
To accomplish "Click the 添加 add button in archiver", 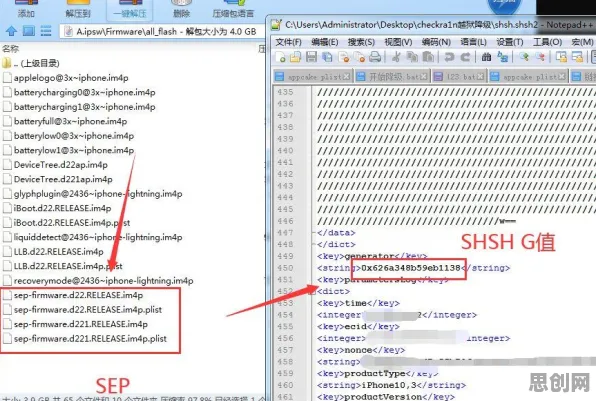I will (26, 9).
